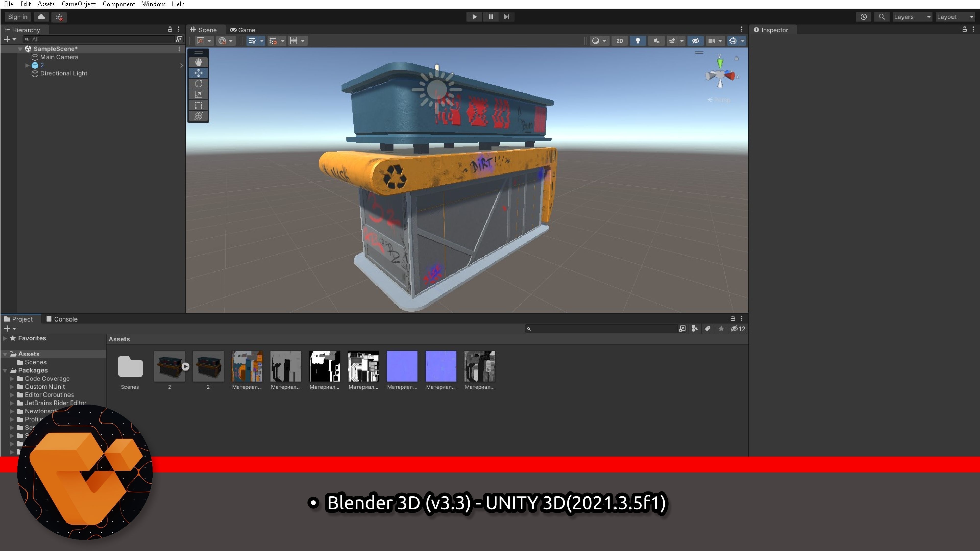Toggle hidden objects visibility in scene

pyautogui.click(x=696, y=41)
